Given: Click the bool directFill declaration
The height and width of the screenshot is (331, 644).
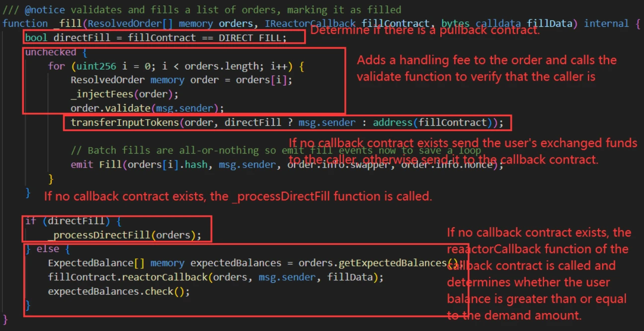Looking at the screenshot, I should tap(156, 38).
